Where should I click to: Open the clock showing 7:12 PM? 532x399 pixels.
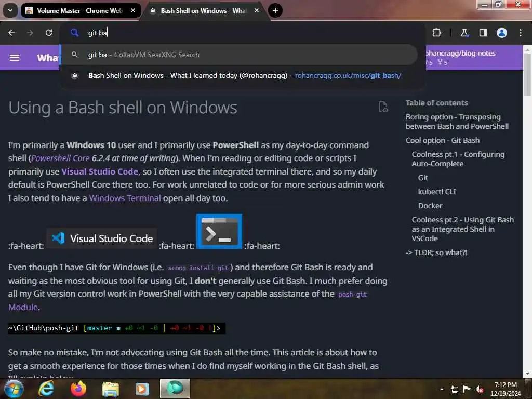click(506, 389)
